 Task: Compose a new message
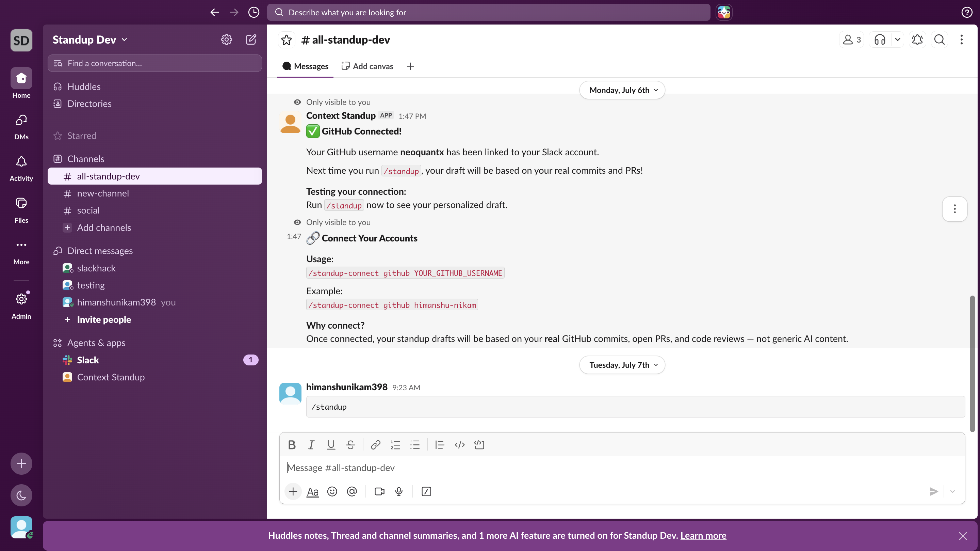point(251,40)
